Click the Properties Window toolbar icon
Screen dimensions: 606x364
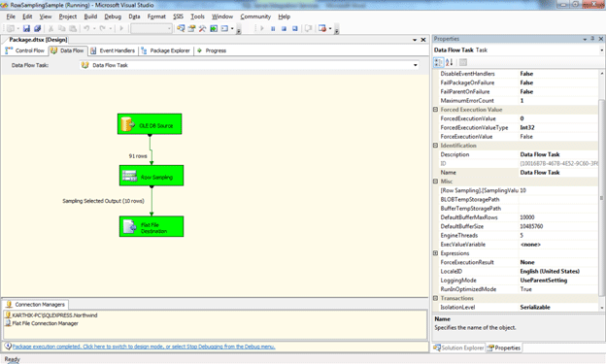point(191,28)
